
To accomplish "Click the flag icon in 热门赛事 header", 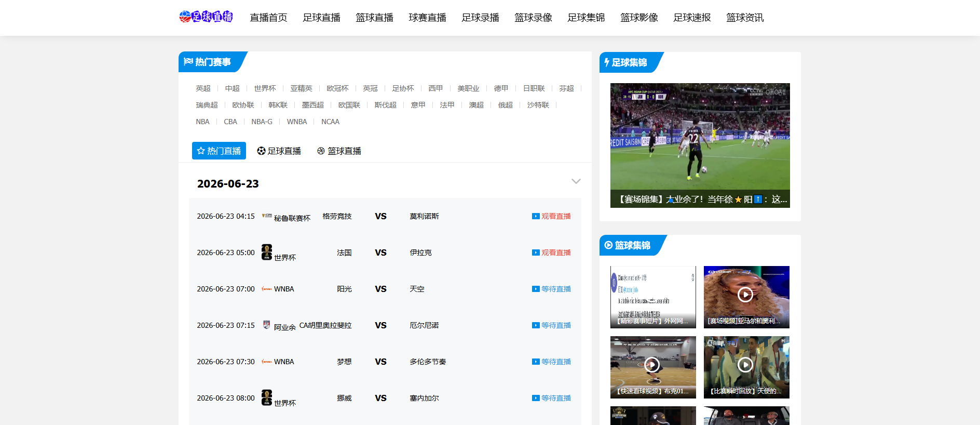I will tap(188, 62).
